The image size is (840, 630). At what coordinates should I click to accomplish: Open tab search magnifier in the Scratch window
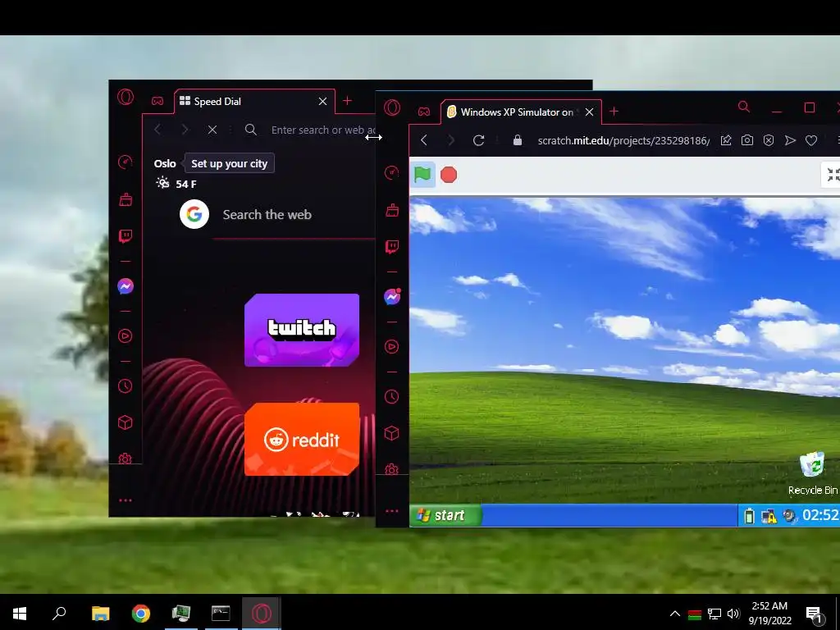tap(743, 107)
